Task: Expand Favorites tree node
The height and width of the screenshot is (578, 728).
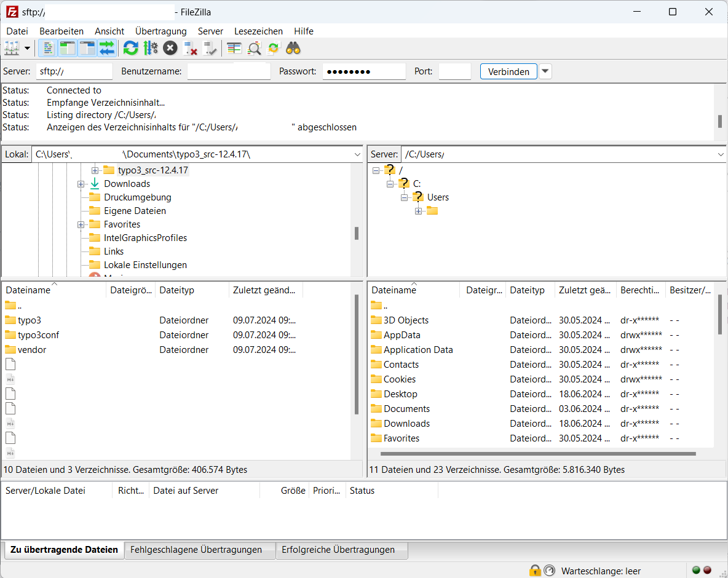Action: [81, 224]
